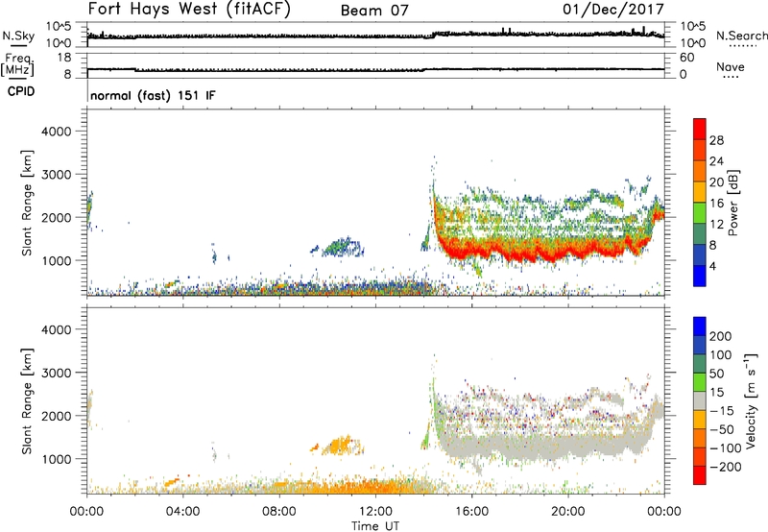Select the 'N.Sky' legend label

(18, 36)
